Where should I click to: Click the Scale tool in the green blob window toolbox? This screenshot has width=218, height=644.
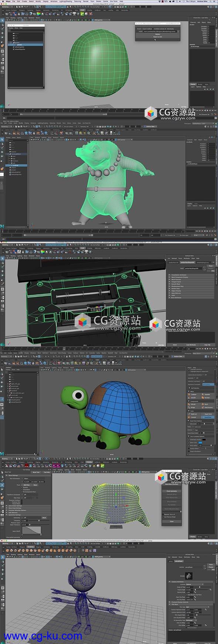[x=2, y=42]
